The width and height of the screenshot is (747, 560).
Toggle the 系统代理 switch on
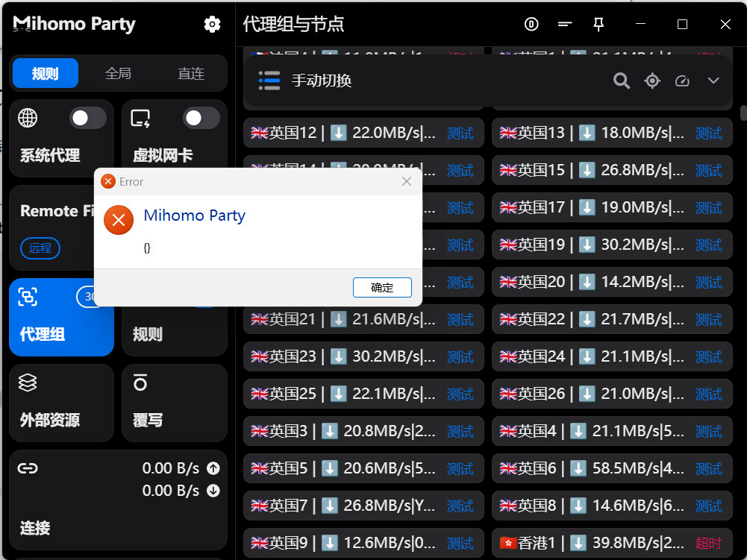87,118
